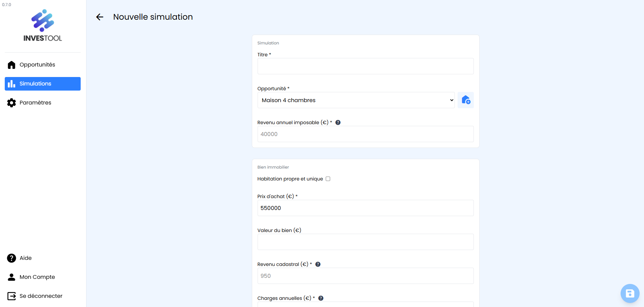Viewport: 644px width, 307px height.
Task: Click the Revenu annuel imposable field
Action: [x=365, y=134]
